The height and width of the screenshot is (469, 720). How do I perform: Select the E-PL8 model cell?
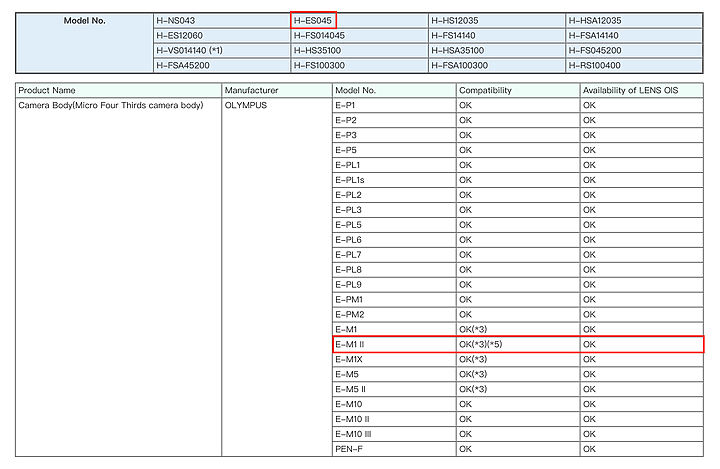point(394,270)
